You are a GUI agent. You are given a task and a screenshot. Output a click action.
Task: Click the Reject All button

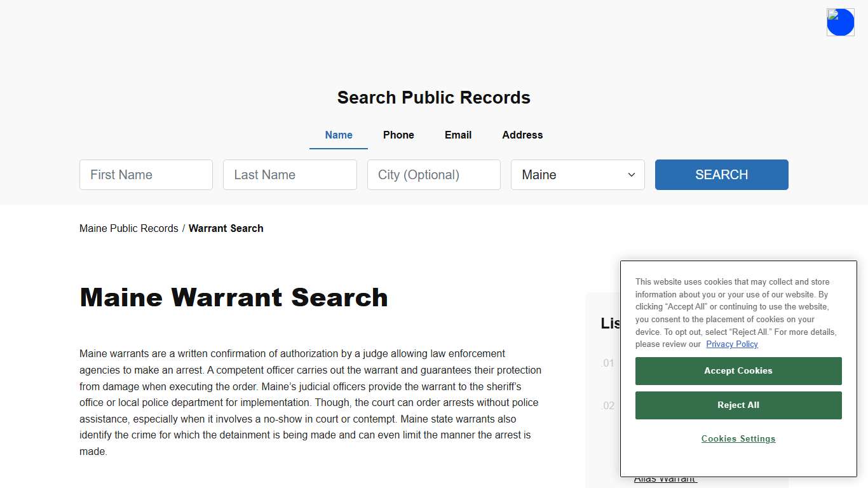[x=738, y=405]
